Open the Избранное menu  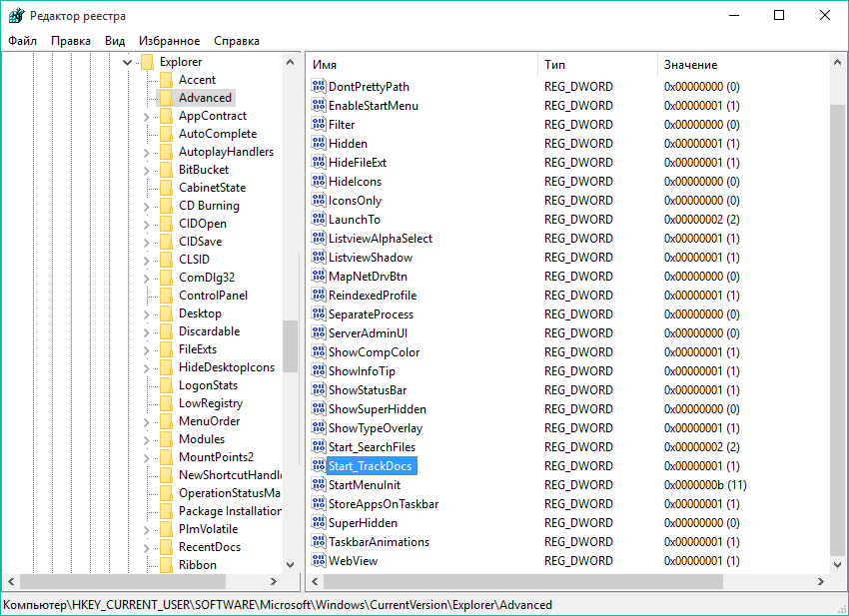169,41
